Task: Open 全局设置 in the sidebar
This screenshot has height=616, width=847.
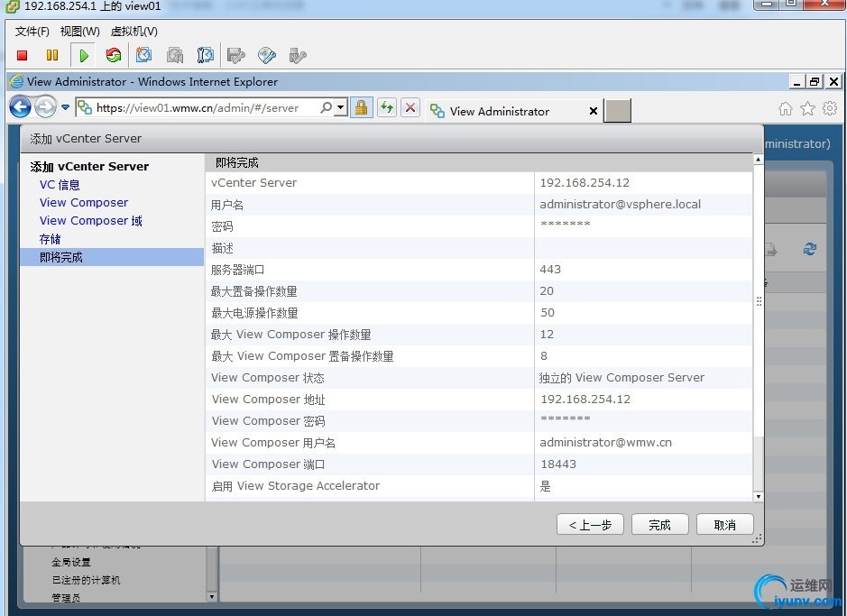Action: (70, 562)
